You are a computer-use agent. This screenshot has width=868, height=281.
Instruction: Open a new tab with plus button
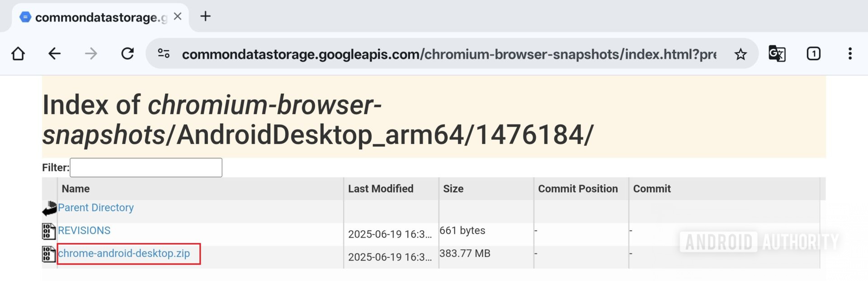click(x=206, y=16)
